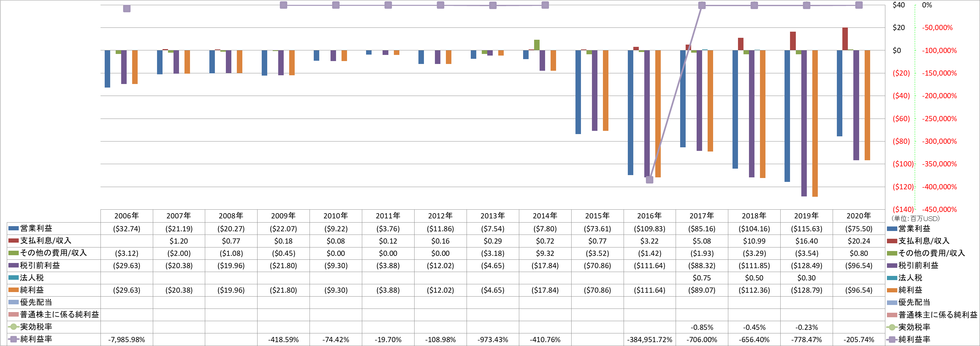Click 実効税率 label in the right legend
980x346 pixels.
tap(914, 327)
